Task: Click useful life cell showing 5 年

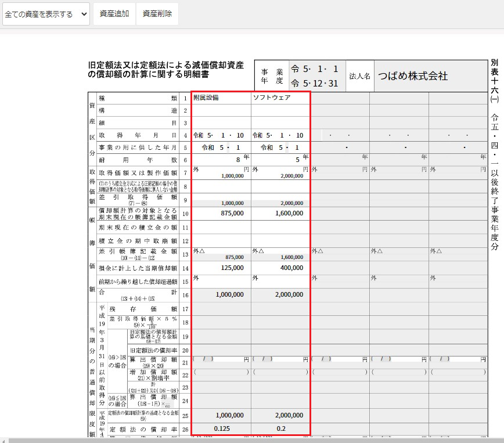Action: click(x=280, y=160)
